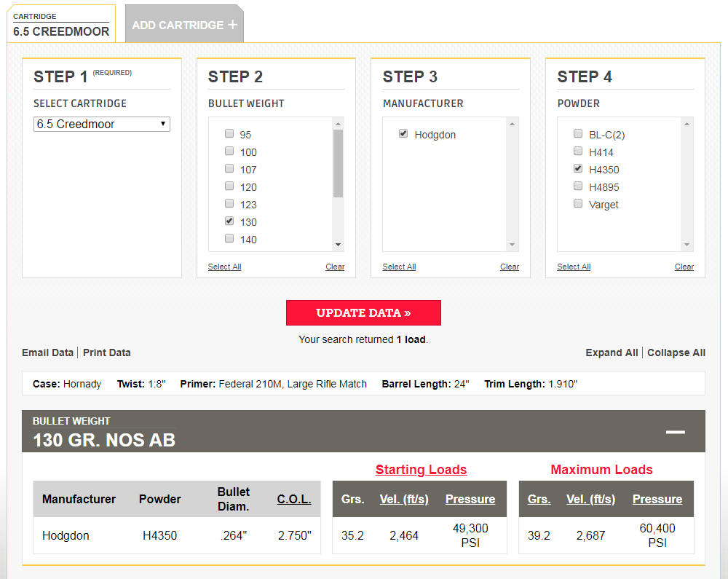Viewport: 728px width, 579px height.
Task: Untick the H4350 powder checkbox
Action: 578,169
